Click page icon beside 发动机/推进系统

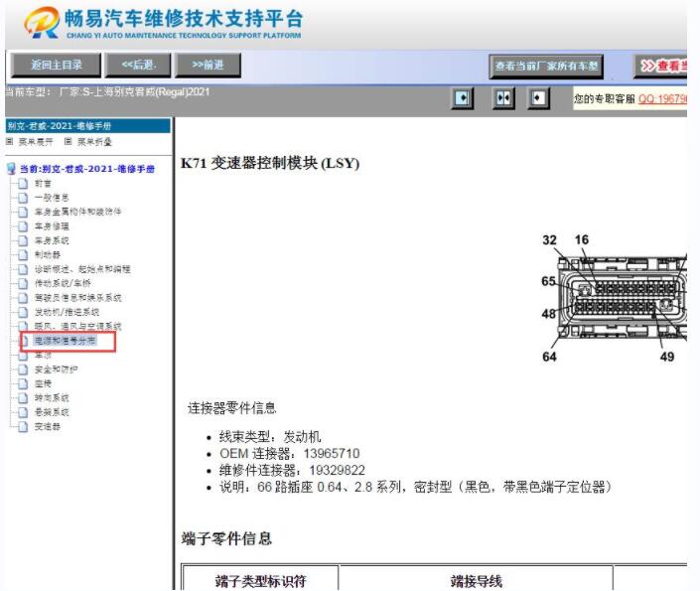[23, 312]
